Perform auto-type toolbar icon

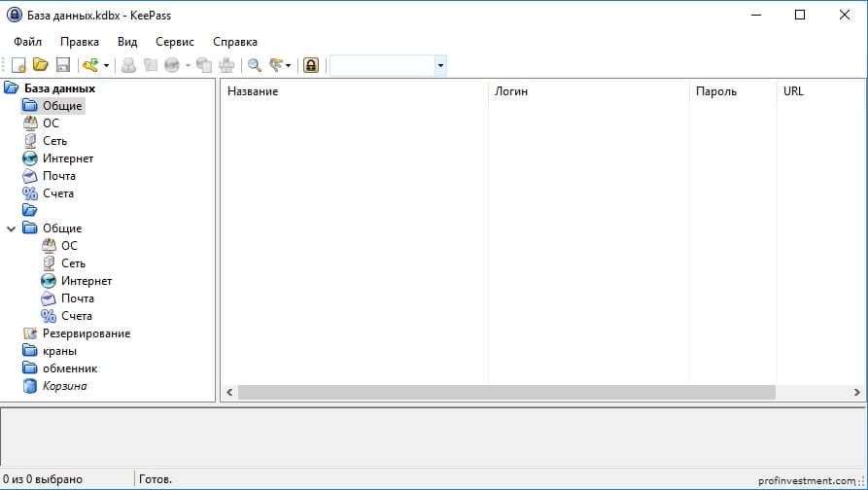226,65
